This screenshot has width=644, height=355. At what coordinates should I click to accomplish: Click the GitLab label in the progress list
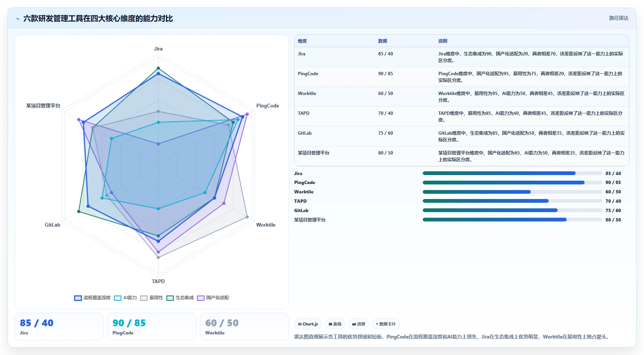coord(301,211)
